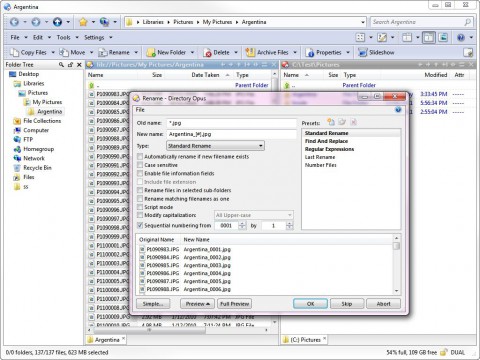This screenshot has width=480, height=360.
Task: Open the All Upper-case capitalization dropdown
Action: tap(254, 215)
